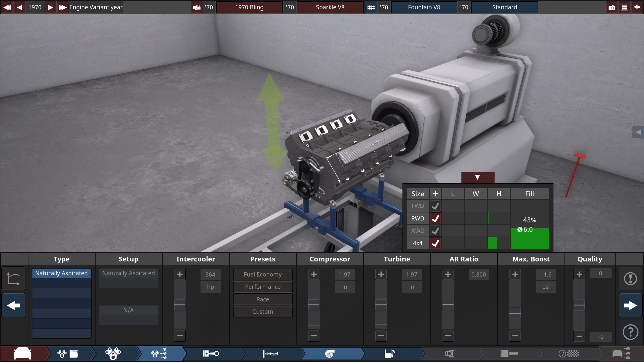Screen dimensions: 644x362
Task: Select the Fountain V8 tab
Action: pos(424,7)
